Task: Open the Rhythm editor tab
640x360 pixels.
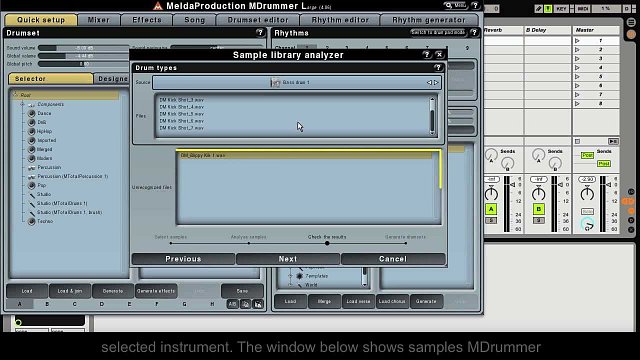Action: point(340,20)
